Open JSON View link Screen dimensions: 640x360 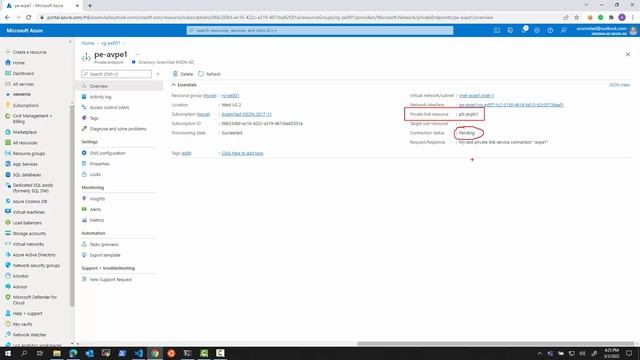pos(620,85)
